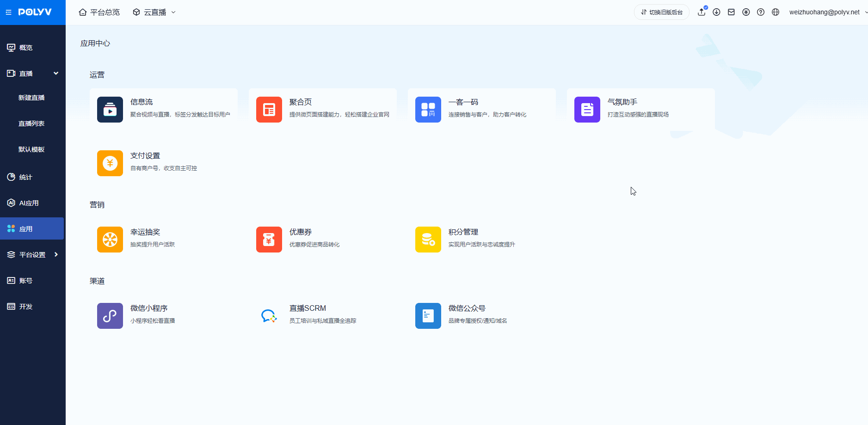
Task: Open the 气氛助手 app icon
Action: click(587, 110)
